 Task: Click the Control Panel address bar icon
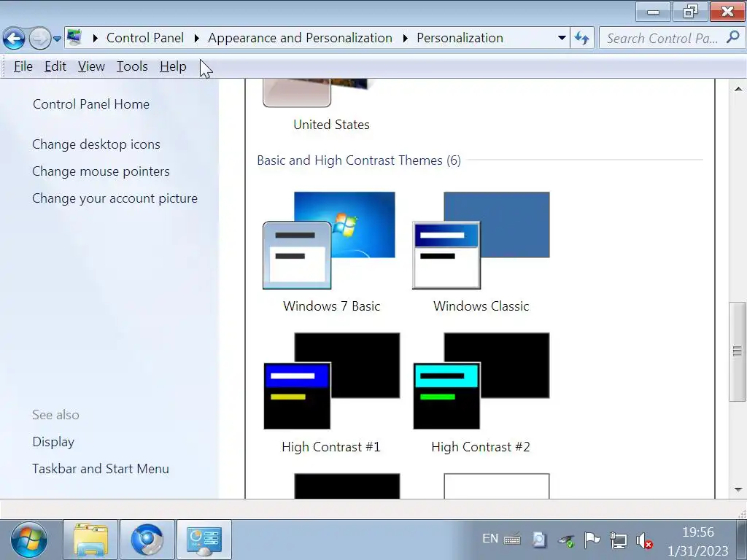pyautogui.click(x=74, y=37)
